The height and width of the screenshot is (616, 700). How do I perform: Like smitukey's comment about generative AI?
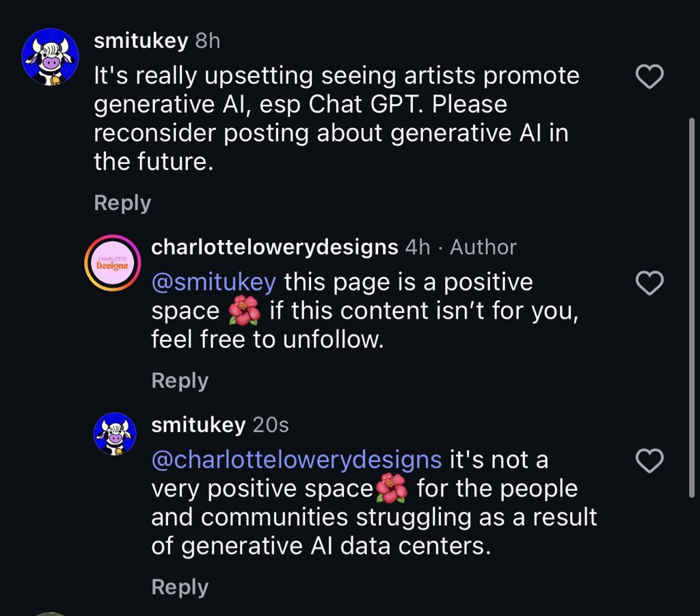(649, 77)
